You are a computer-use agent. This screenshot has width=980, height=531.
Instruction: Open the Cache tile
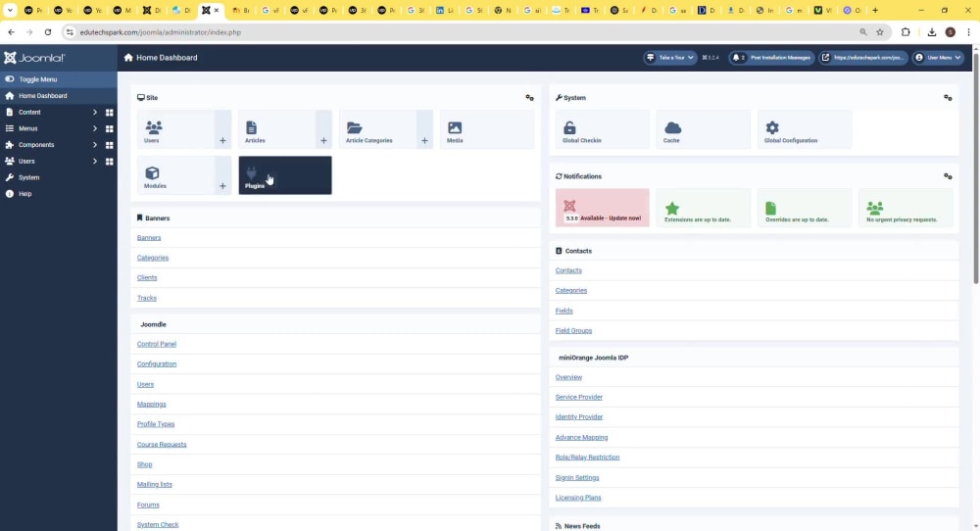pyautogui.click(x=703, y=129)
